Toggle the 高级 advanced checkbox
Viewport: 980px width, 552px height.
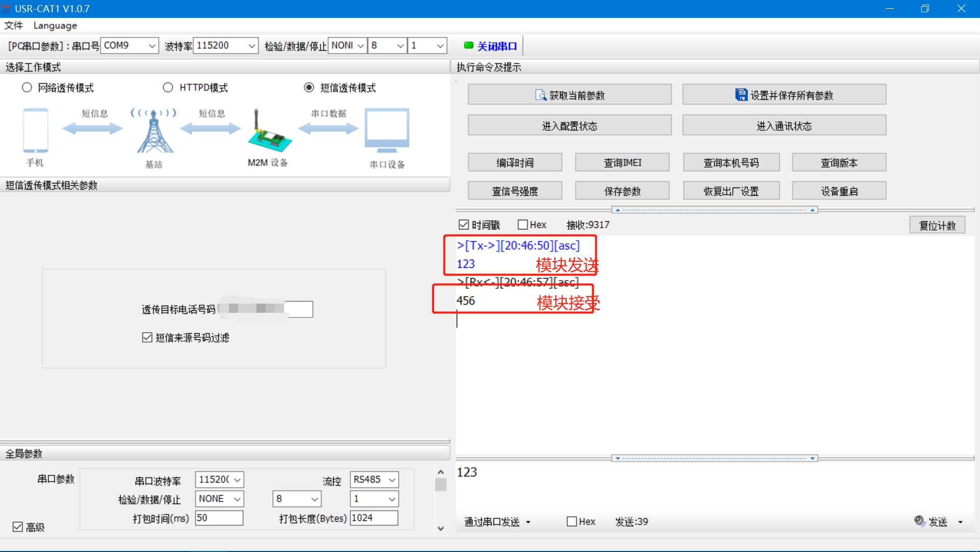(x=18, y=526)
